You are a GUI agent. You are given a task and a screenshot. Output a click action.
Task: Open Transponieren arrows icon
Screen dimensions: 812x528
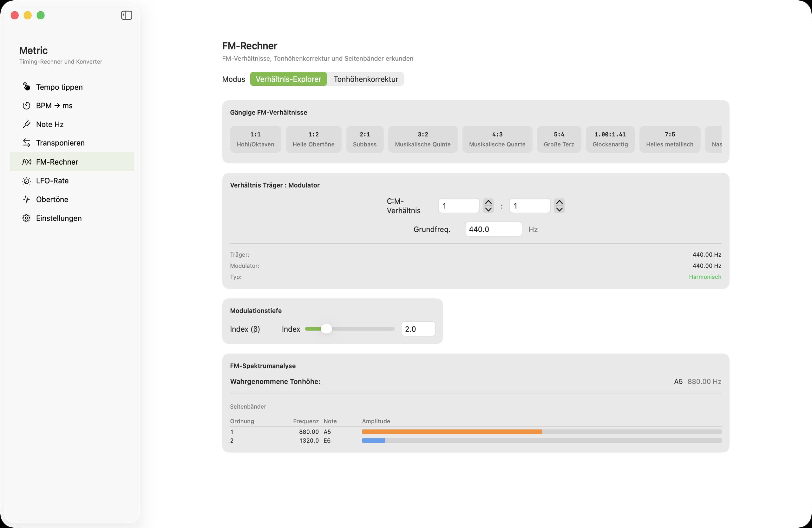pyautogui.click(x=26, y=143)
